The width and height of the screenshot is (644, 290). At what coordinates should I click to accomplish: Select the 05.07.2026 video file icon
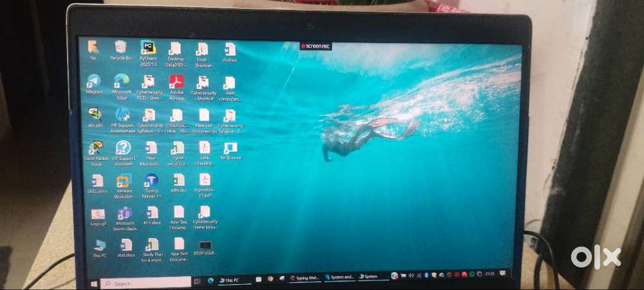click(x=205, y=249)
